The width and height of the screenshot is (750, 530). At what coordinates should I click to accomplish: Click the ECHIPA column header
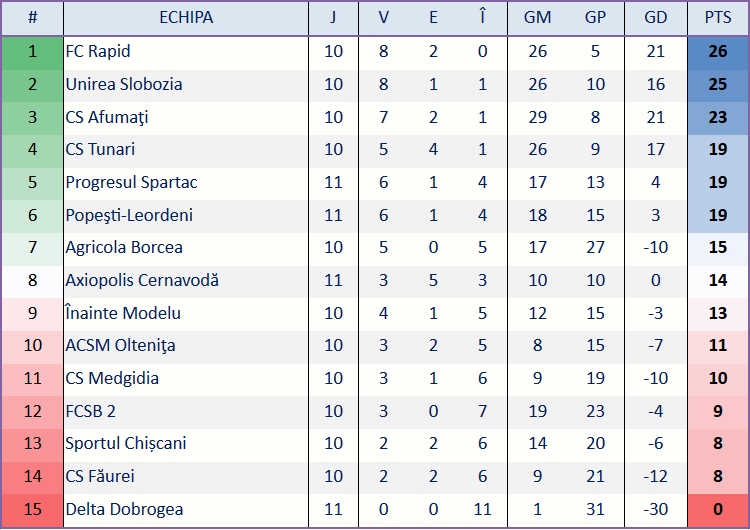coord(186,18)
